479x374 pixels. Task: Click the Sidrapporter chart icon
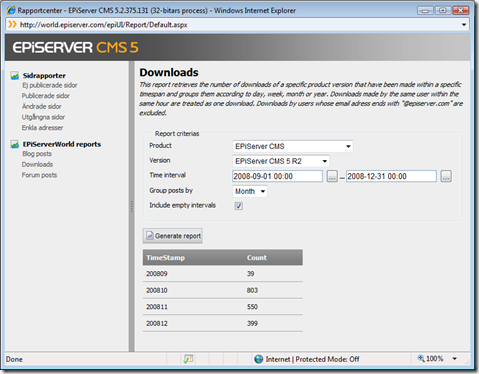click(14, 76)
